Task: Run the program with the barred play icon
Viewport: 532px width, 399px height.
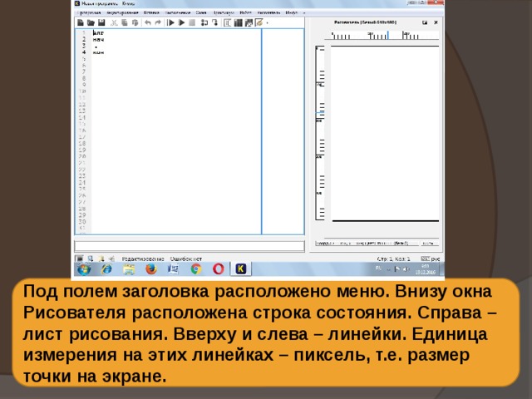Action: [x=171, y=22]
